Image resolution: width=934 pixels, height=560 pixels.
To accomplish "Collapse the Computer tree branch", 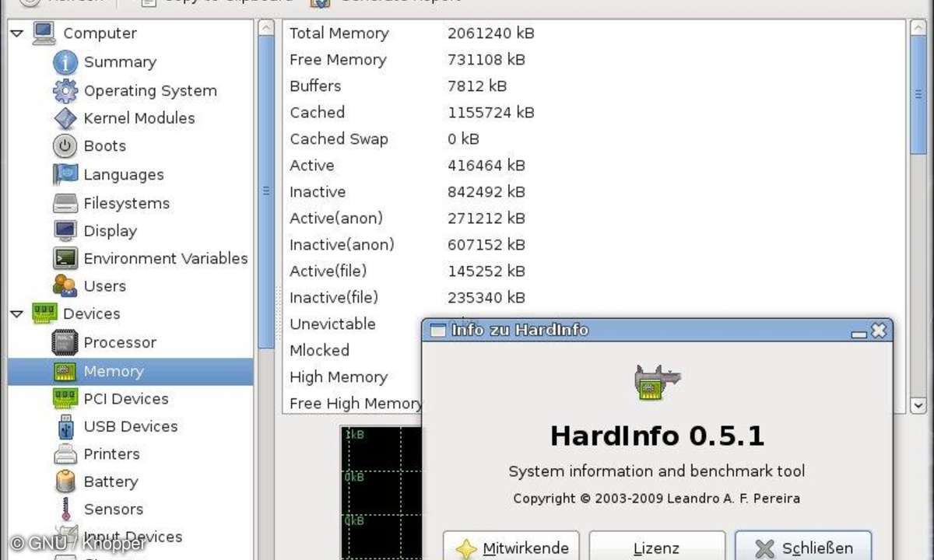I will point(17,33).
